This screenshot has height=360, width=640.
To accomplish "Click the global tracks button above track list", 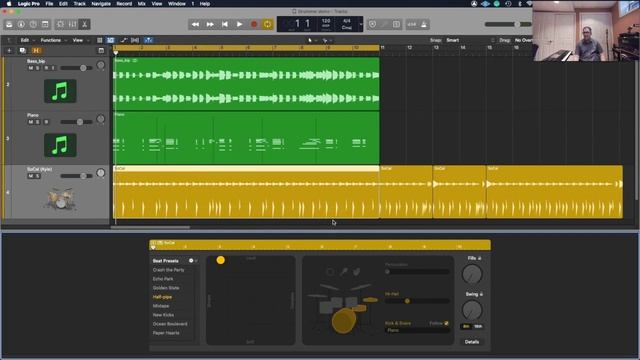I will [101, 51].
